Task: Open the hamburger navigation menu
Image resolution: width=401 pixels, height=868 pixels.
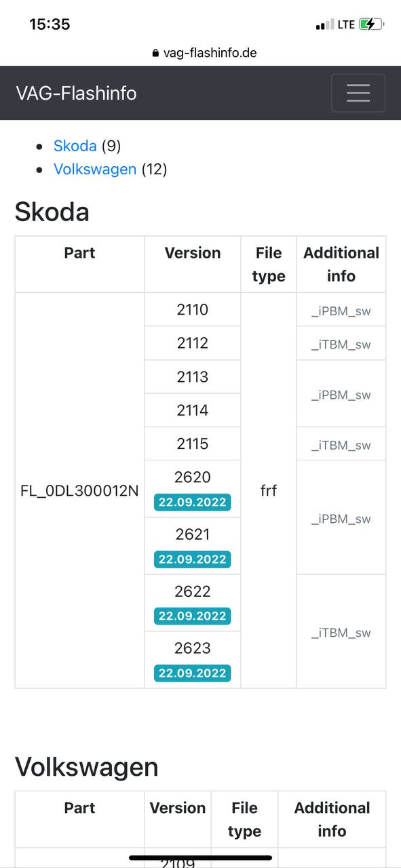Action: pos(358,93)
